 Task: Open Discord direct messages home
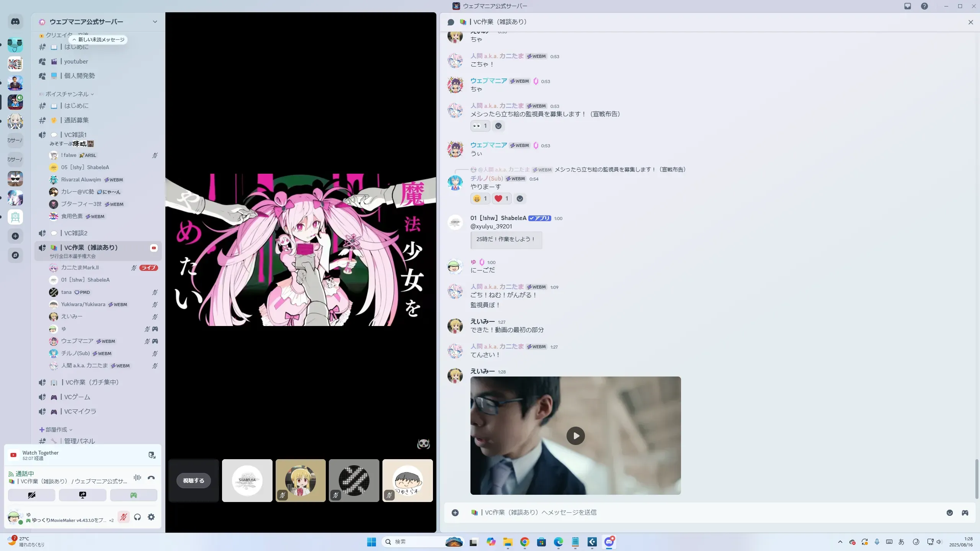15,22
